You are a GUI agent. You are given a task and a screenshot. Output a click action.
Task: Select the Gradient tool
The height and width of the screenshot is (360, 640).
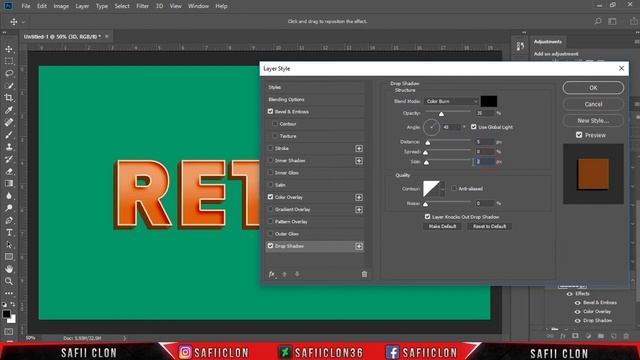point(9,184)
